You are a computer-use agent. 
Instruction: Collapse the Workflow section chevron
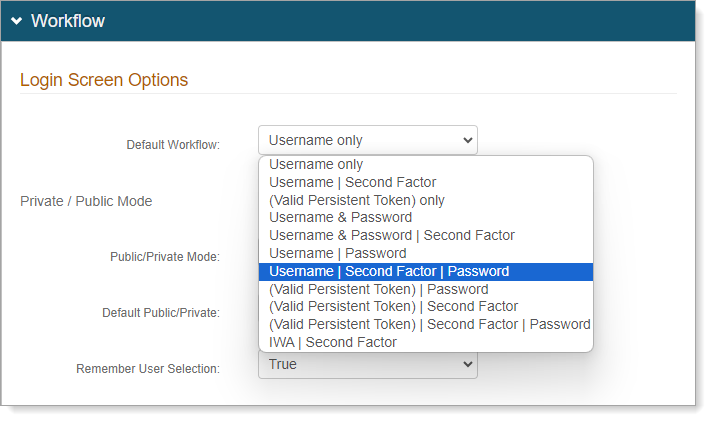(16, 21)
